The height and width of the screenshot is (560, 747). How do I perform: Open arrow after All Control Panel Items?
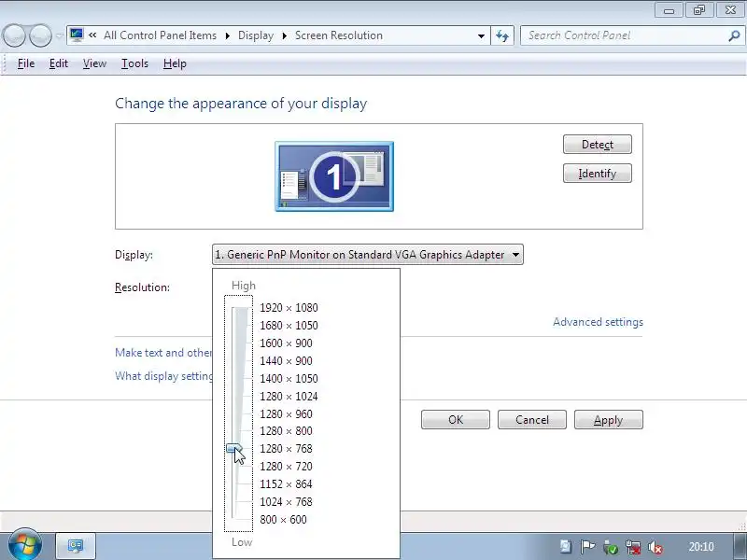pyautogui.click(x=227, y=35)
